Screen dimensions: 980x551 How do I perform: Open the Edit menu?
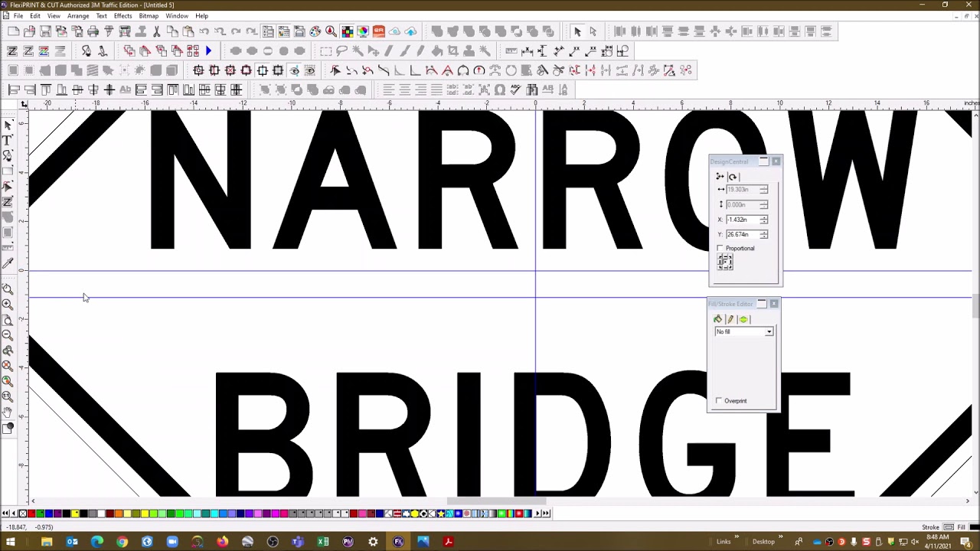coord(35,16)
